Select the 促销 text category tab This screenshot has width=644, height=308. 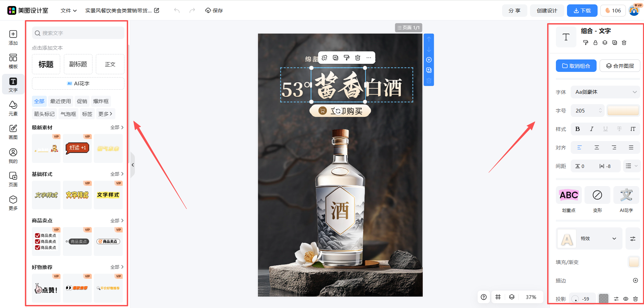(x=82, y=101)
